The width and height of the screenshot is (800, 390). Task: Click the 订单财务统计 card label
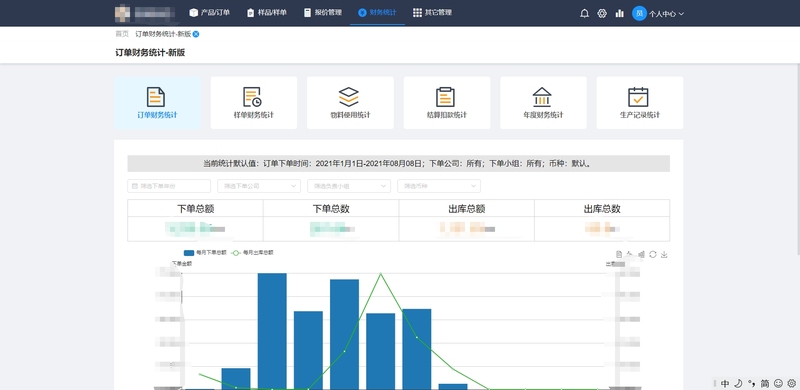click(x=157, y=115)
